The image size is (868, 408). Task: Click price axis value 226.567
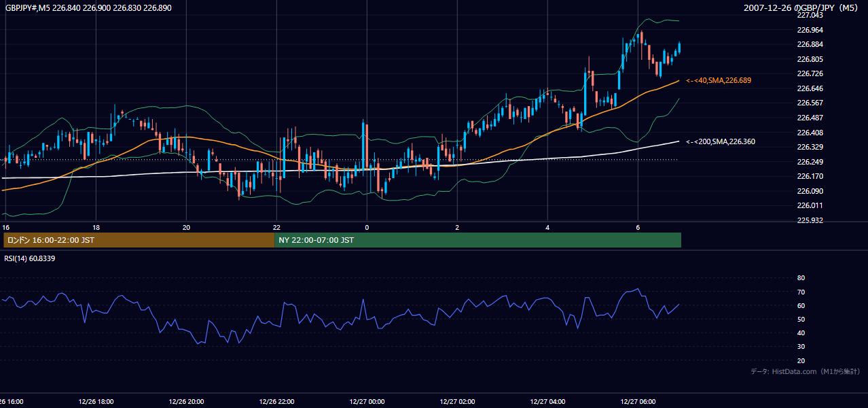(x=810, y=103)
